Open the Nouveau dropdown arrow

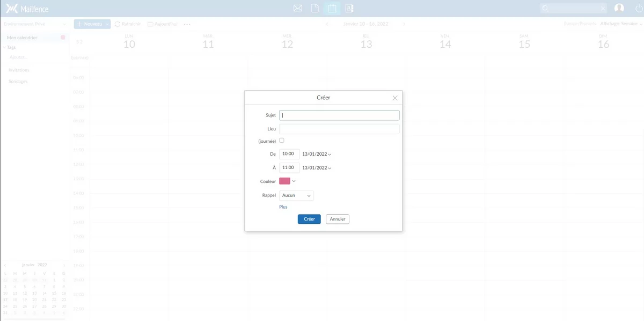click(x=107, y=24)
